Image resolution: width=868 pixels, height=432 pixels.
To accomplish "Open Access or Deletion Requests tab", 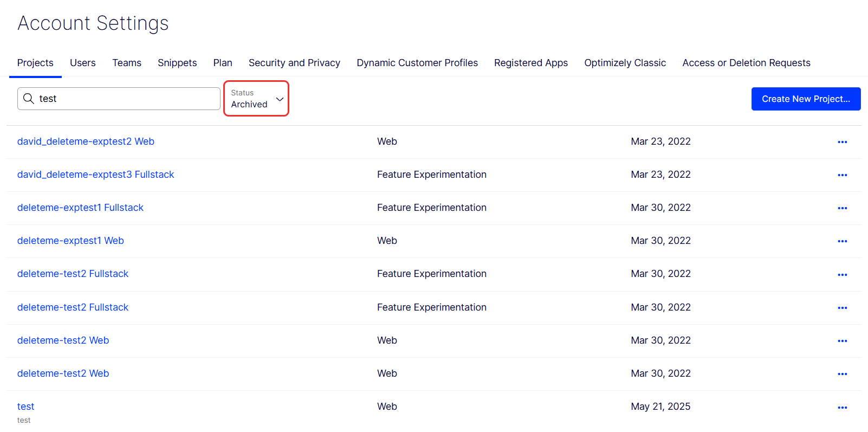I will [x=746, y=63].
